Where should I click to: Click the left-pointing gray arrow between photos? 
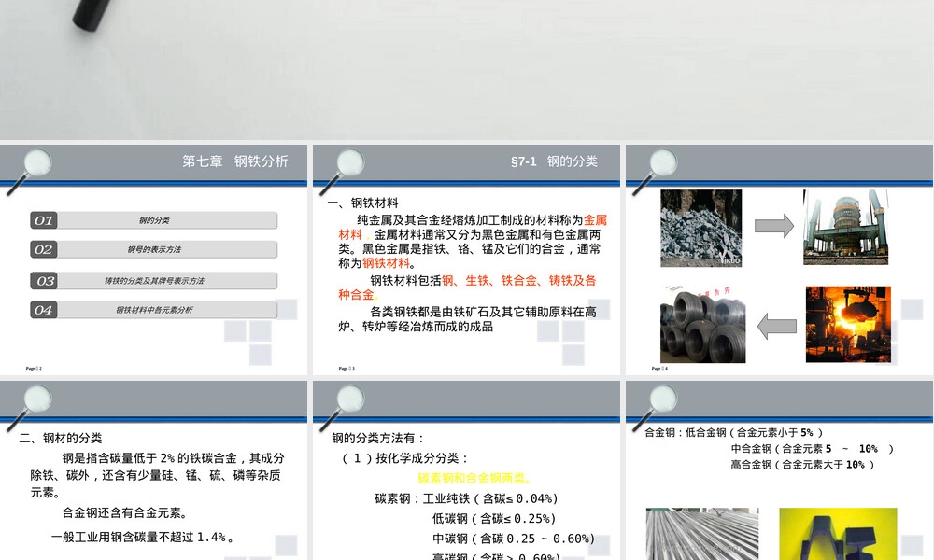point(777,326)
